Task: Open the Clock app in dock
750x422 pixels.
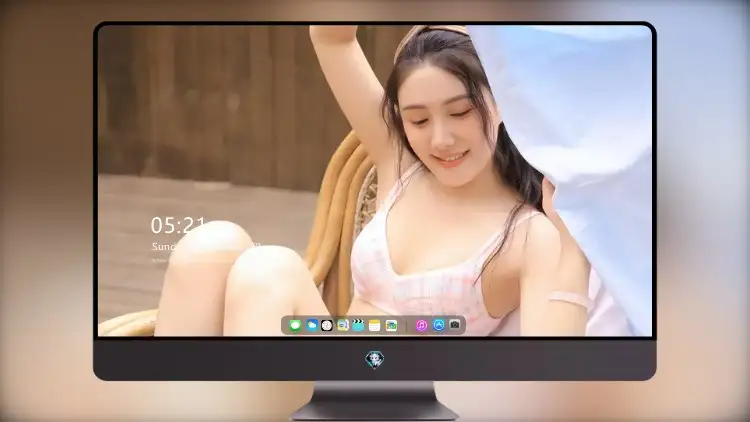Action: point(327,325)
